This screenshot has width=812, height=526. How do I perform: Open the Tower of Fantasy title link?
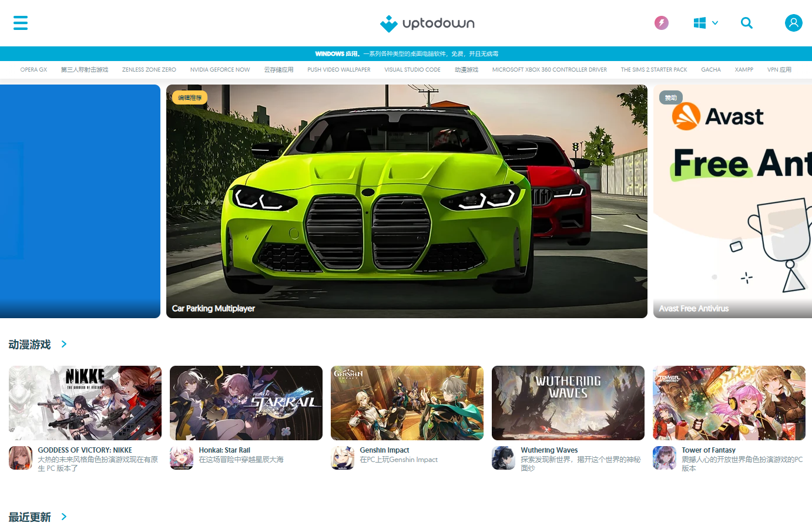click(709, 450)
